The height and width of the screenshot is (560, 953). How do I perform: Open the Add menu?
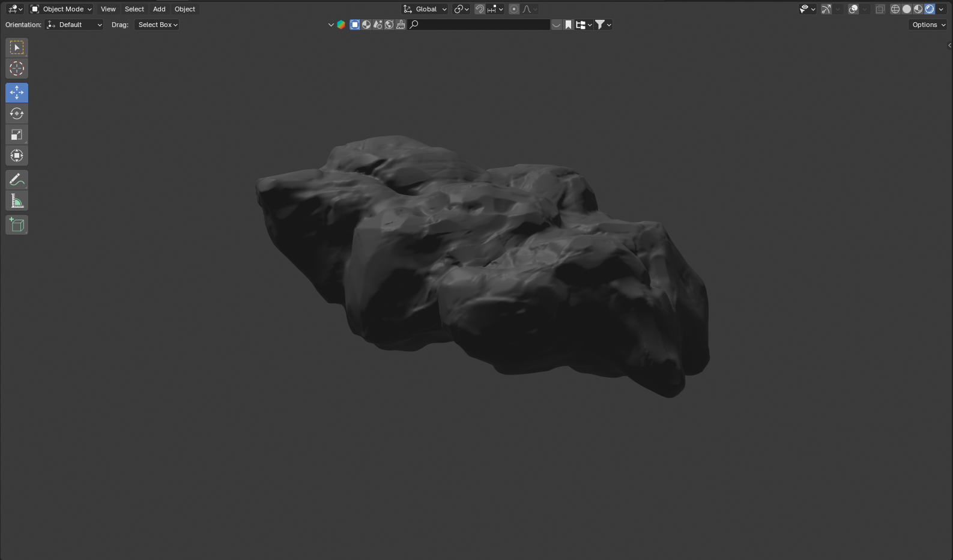159,9
